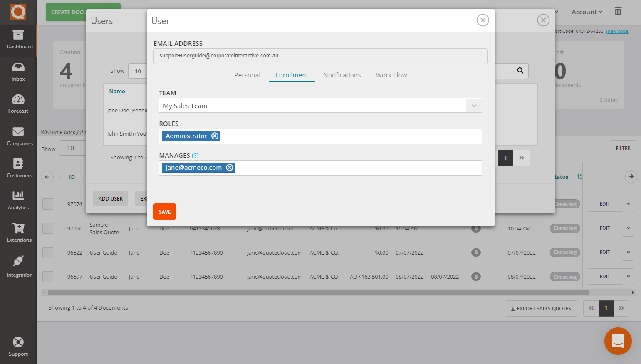
Task: Select the checkbox for document 96622
Action: coord(48,253)
